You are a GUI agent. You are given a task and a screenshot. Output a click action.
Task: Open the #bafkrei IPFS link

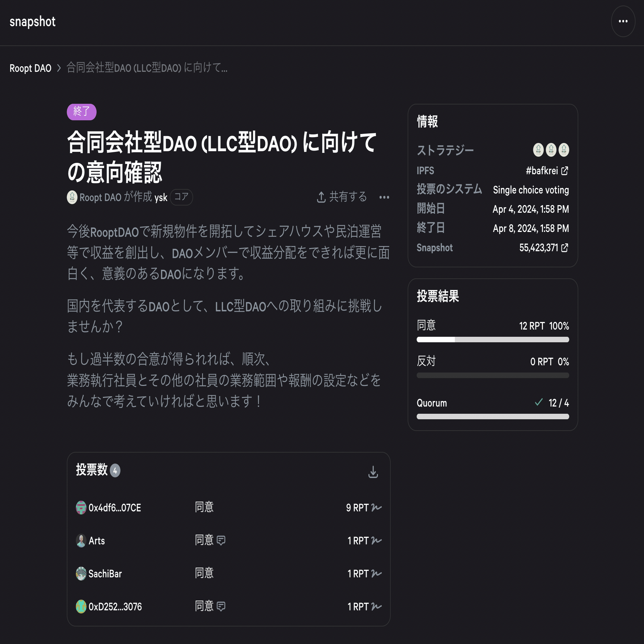(x=547, y=170)
